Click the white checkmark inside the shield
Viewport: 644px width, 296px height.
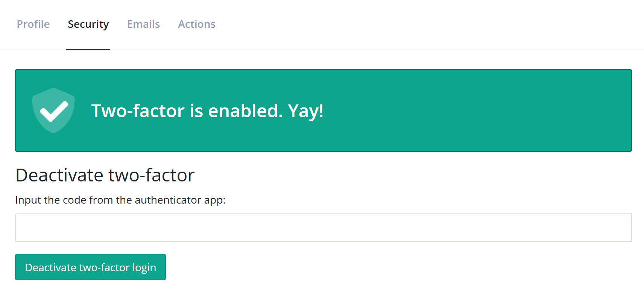(54, 112)
